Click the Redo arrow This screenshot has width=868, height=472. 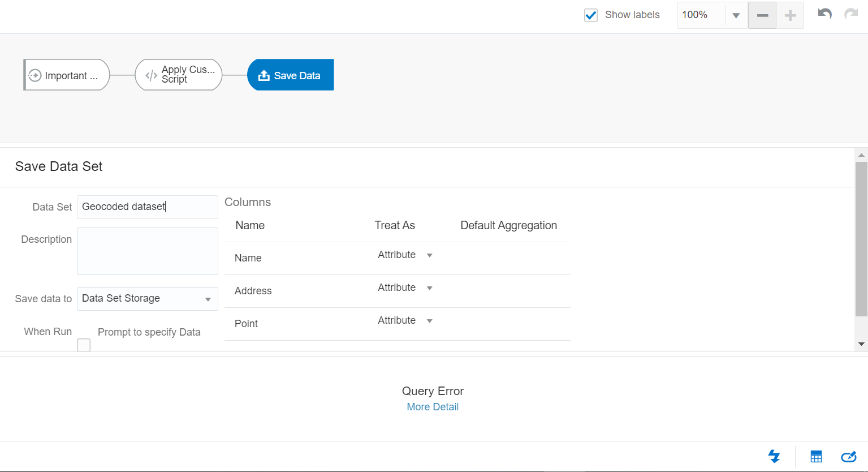(x=851, y=14)
